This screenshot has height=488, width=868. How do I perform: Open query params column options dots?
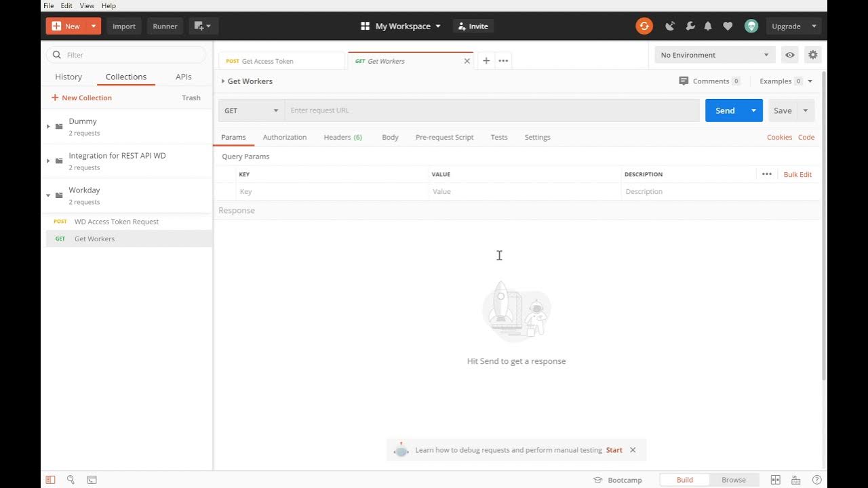[767, 174]
